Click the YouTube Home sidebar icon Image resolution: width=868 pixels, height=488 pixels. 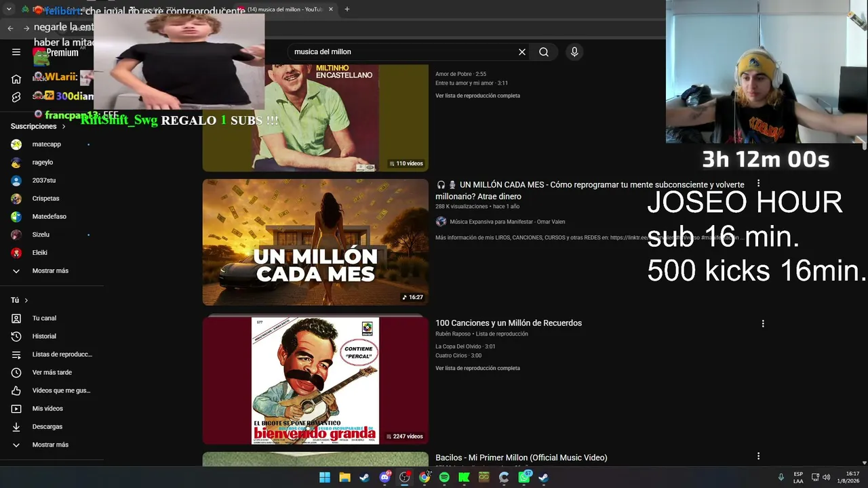point(16,79)
